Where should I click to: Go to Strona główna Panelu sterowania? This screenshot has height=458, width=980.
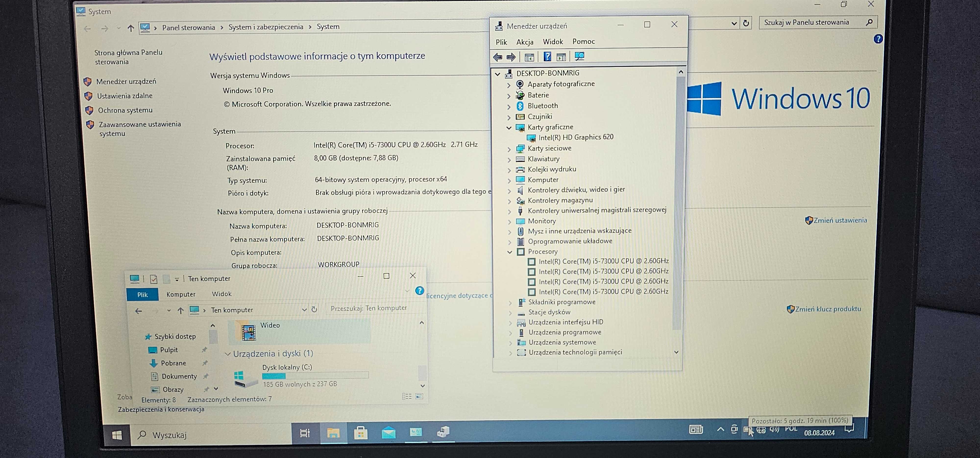click(x=128, y=57)
